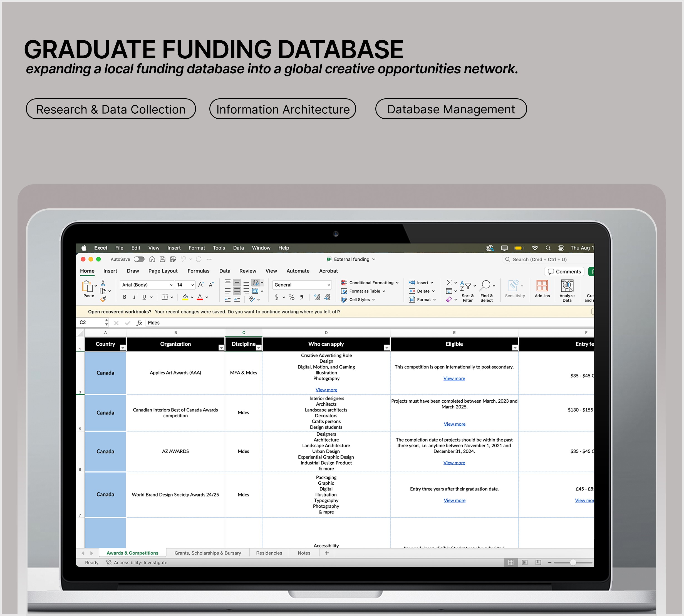Screen dimensions: 684x616
Task: Click the zoom slider handle
Action: click(x=573, y=563)
